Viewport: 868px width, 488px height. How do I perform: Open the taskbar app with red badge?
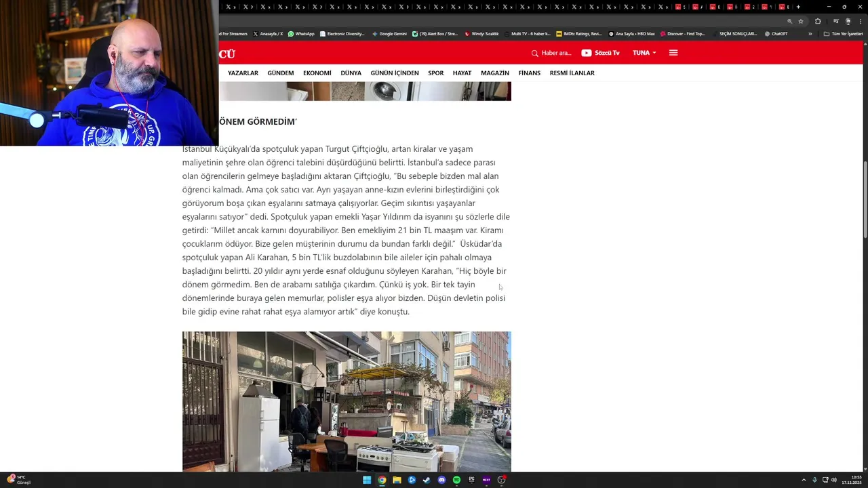coord(501,480)
